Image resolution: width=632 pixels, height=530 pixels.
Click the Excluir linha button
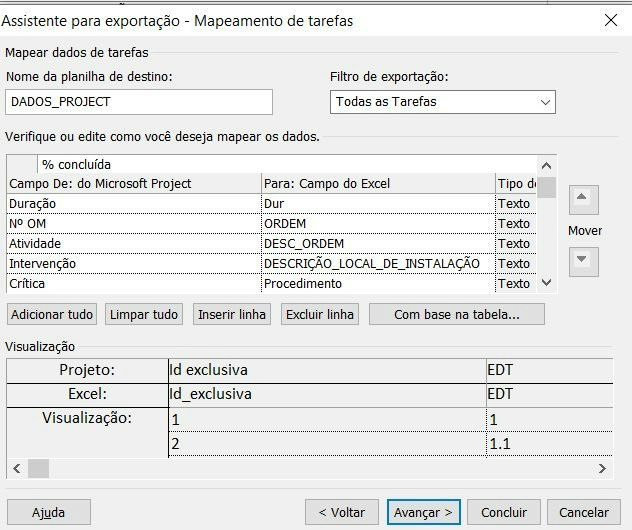point(320,314)
